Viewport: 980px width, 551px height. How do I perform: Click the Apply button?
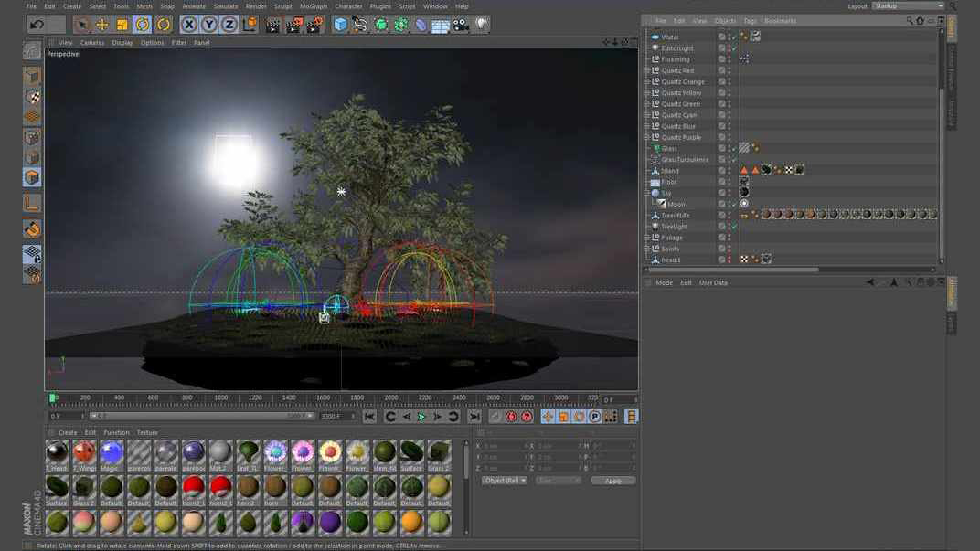pyautogui.click(x=612, y=481)
